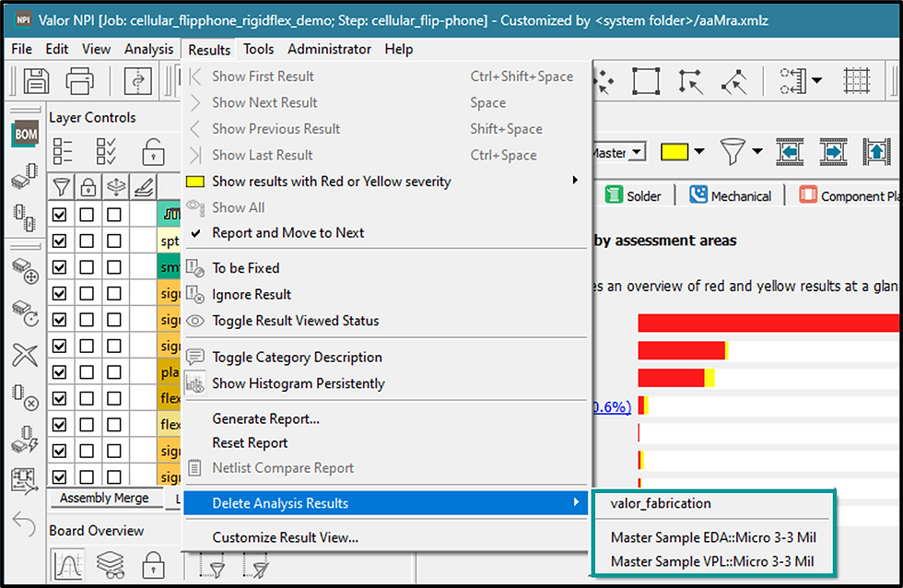Click the longest red results bar

(768, 323)
